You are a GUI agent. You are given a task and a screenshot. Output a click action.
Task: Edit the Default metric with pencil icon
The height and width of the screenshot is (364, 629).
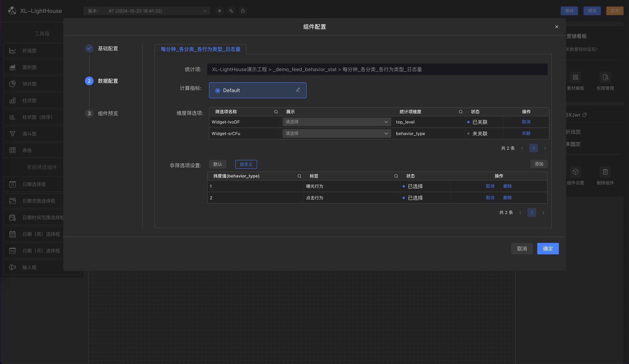click(298, 90)
